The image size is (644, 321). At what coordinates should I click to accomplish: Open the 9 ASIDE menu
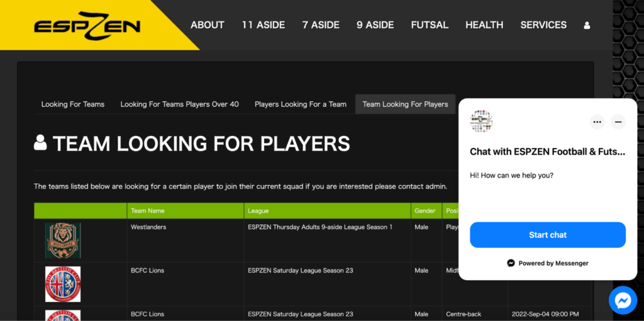click(x=375, y=25)
